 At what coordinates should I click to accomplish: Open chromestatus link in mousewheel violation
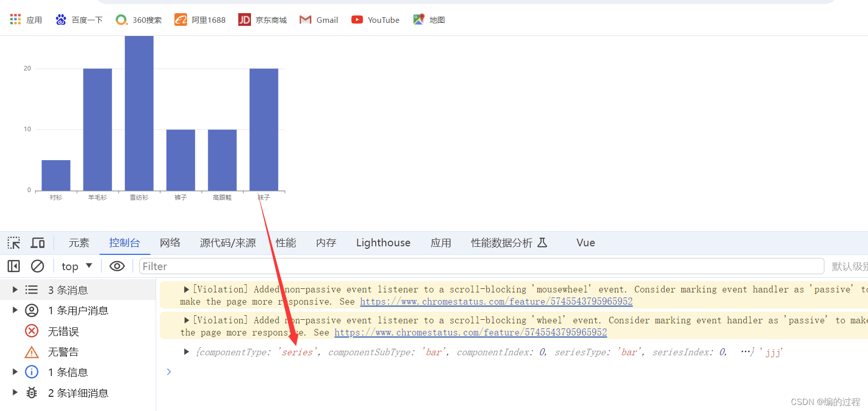496,302
